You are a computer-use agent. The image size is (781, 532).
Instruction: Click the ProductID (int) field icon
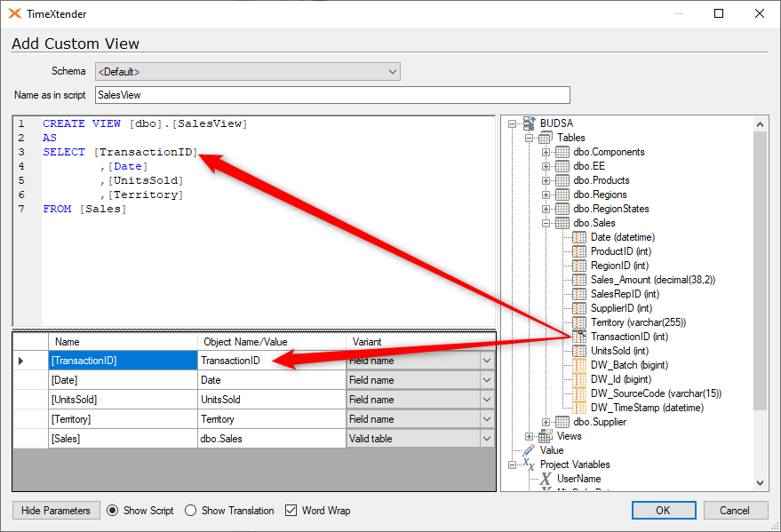click(579, 251)
